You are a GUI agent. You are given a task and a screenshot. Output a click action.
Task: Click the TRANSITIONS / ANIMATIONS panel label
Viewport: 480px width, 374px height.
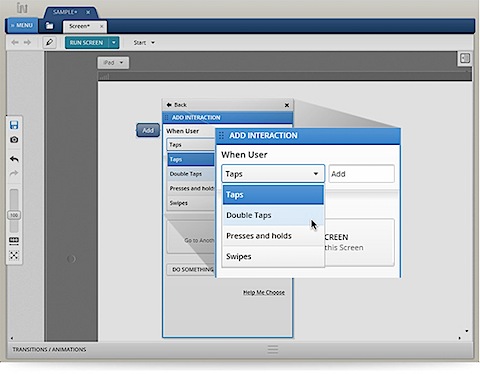coord(49,349)
